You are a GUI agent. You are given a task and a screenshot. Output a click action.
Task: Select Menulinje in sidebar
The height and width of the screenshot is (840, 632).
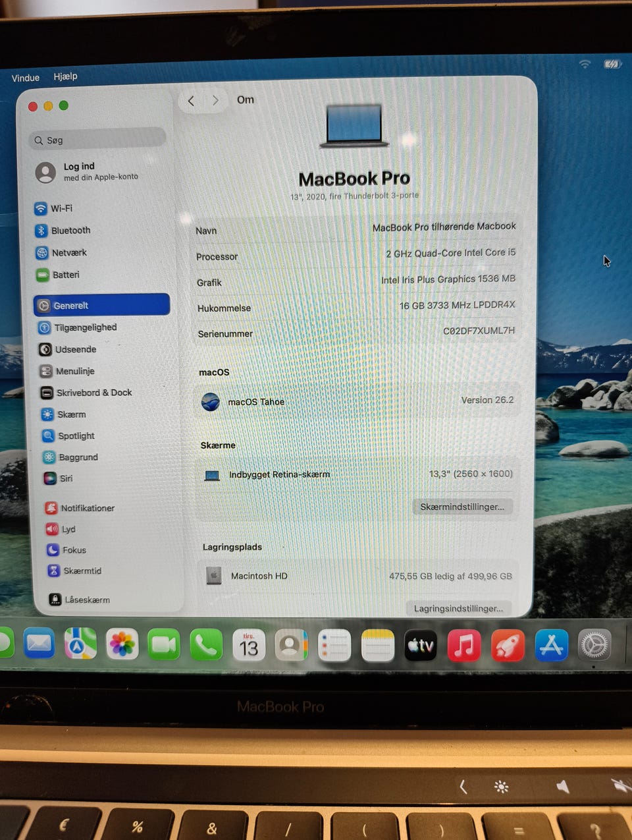point(67,371)
